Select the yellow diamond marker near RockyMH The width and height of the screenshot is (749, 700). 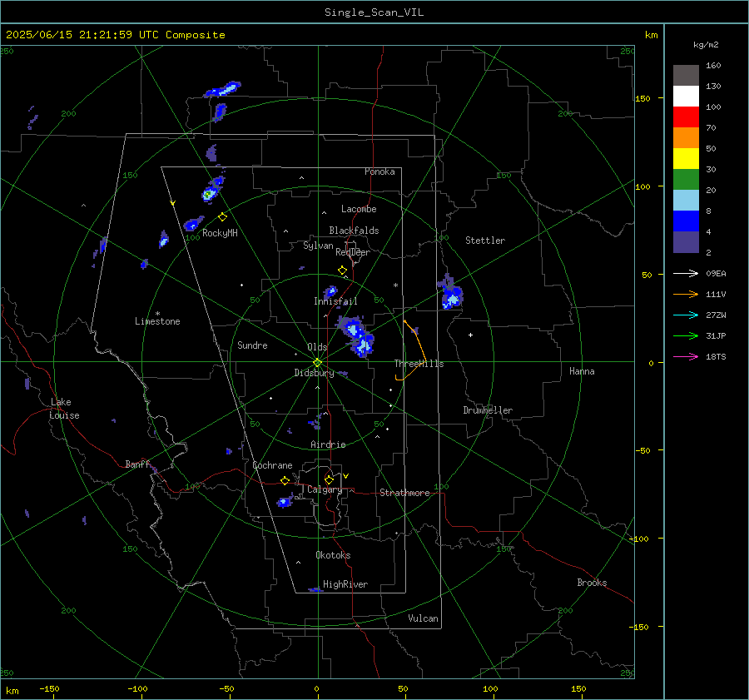[222, 217]
